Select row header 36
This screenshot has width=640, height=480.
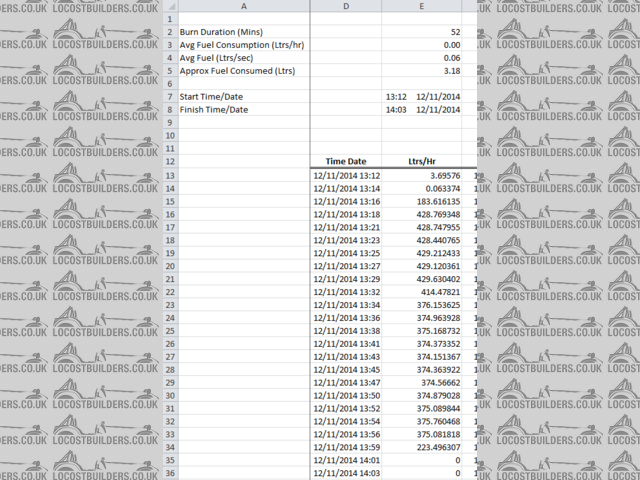(x=171, y=473)
